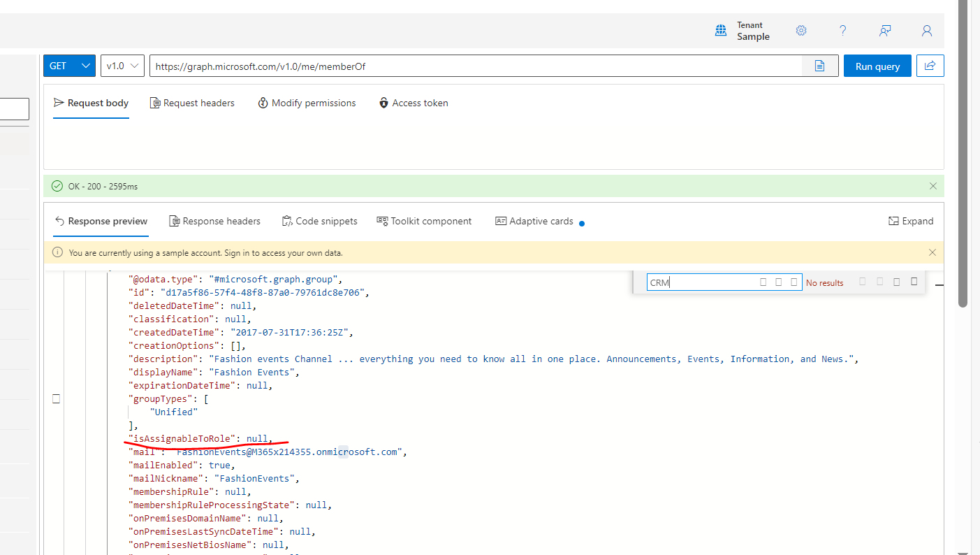Toggle match case in find box

(763, 282)
